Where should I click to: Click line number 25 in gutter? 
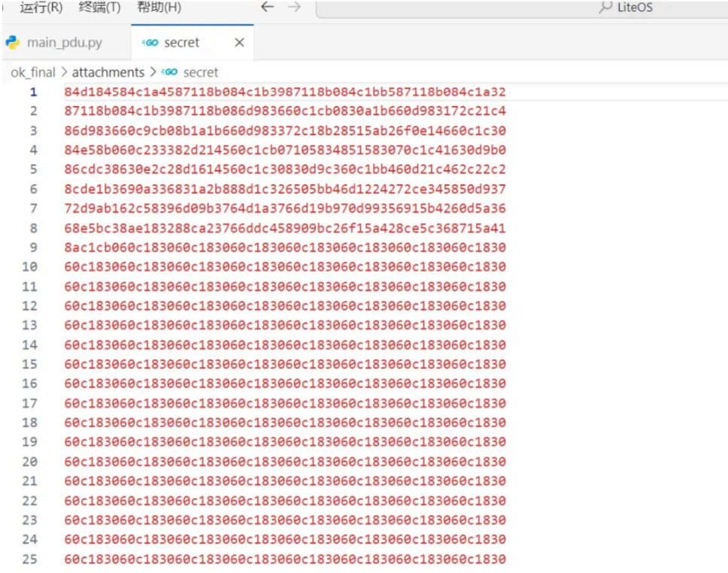pos(30,559)
